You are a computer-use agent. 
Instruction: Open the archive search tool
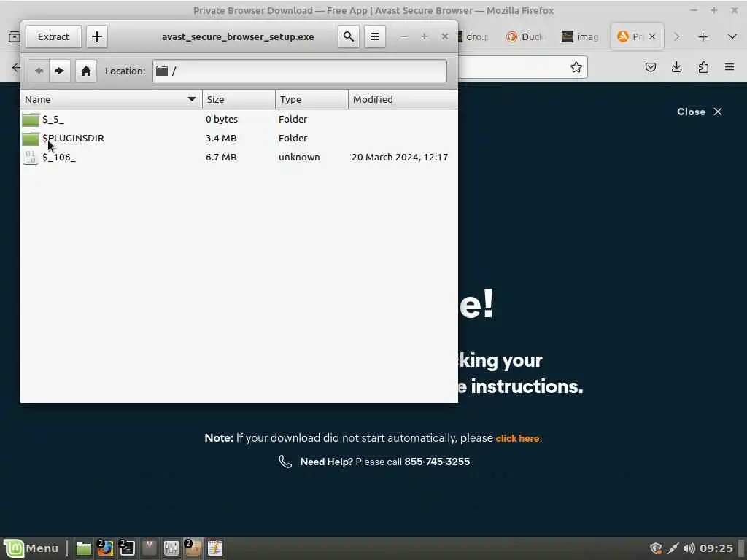click(349, 36)
